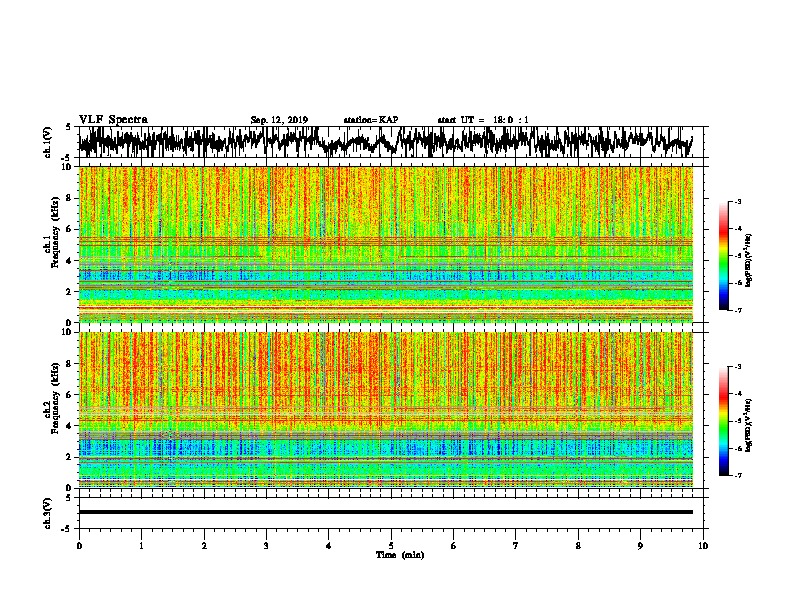Click the ch.1 colorbar "-7" tick label
This screenshot has width=792, height=612.
pos(738,310)
